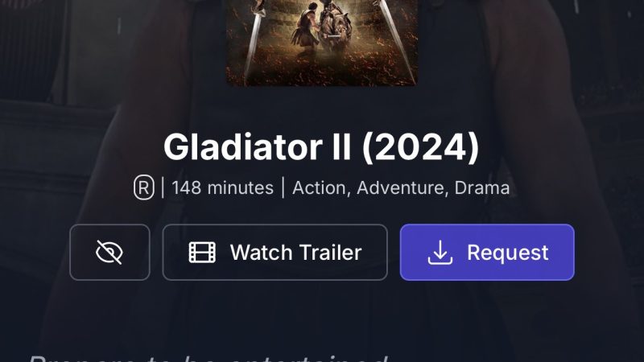Viewport: 644px width, 362px height.
Task: Click the R rating badge
Action: (x=144, y=188)
